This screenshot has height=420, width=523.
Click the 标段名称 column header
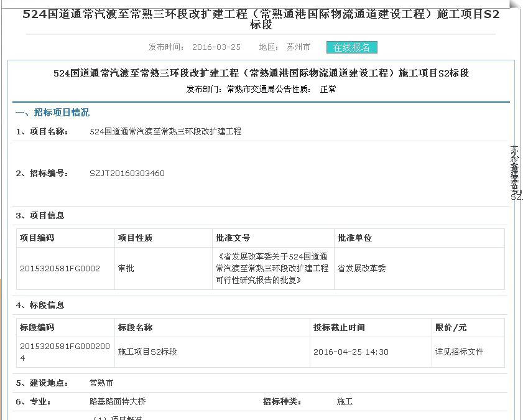[x=135, y=328]
